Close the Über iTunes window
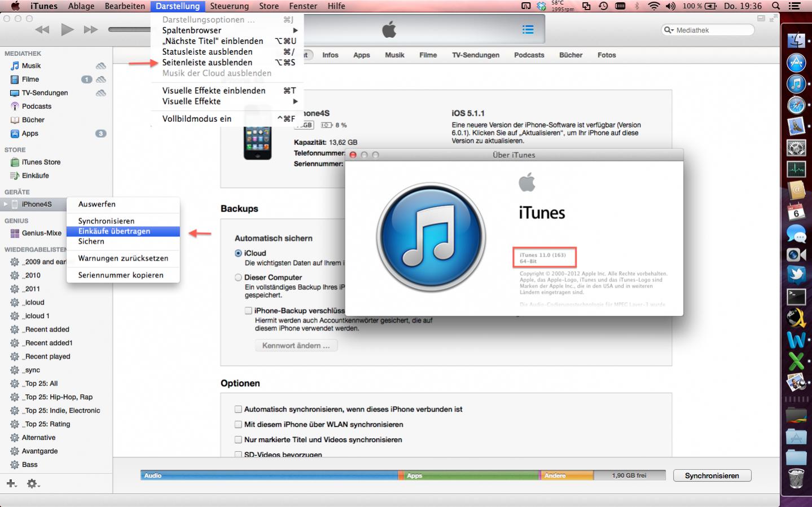 point(353,155)
